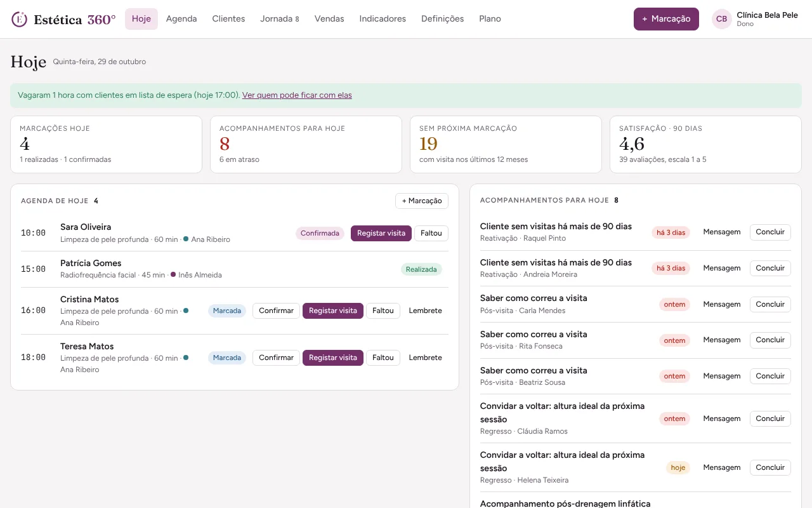Open the Jornada tab

pyautogui.click(x=279, y=19)
